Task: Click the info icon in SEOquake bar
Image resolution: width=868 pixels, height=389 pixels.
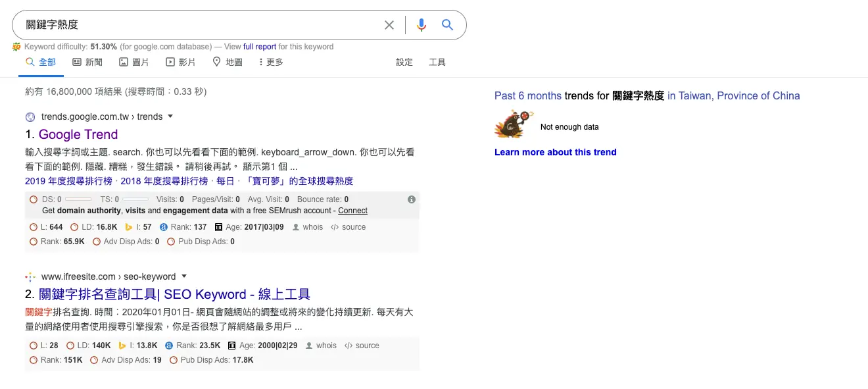Action: [412, 199]
